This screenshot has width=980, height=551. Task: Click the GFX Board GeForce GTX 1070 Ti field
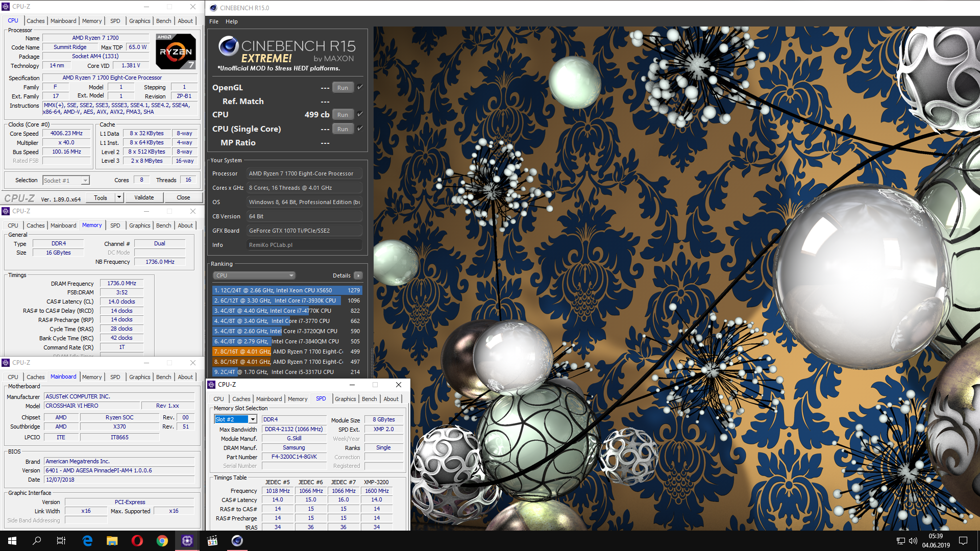pos(304,231)
